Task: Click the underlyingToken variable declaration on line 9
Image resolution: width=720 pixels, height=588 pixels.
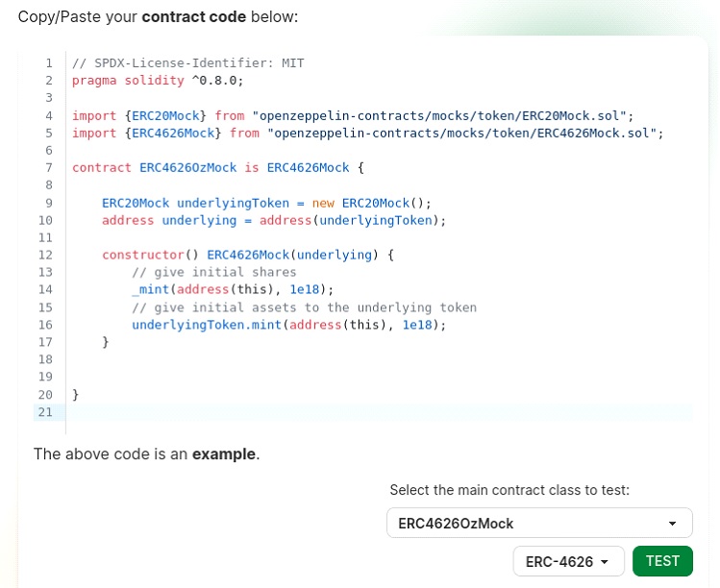Action: (x=266, y=203)
